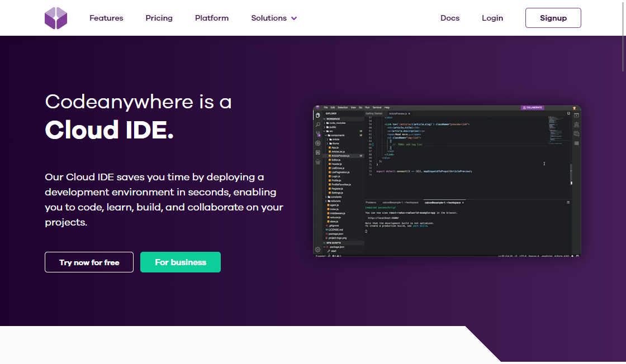Select package.json in the file tree
The height and width of the screenshot is (364, 626).
(x=335, y=233)
